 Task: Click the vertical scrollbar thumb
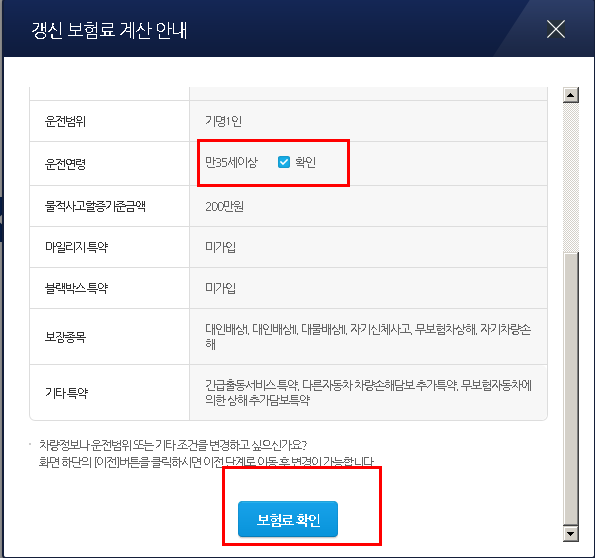click(571, 389)
